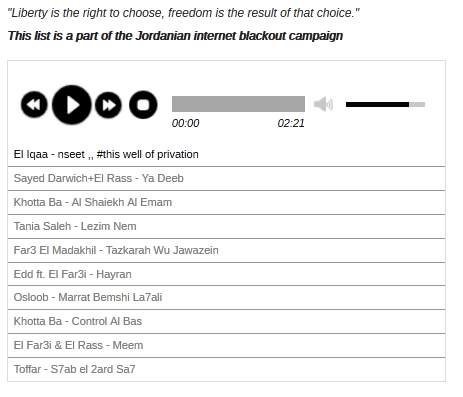Start playback with the play button
Image resolution: width=463 pixels, height=397 pixels.
(x=72, y=105)
